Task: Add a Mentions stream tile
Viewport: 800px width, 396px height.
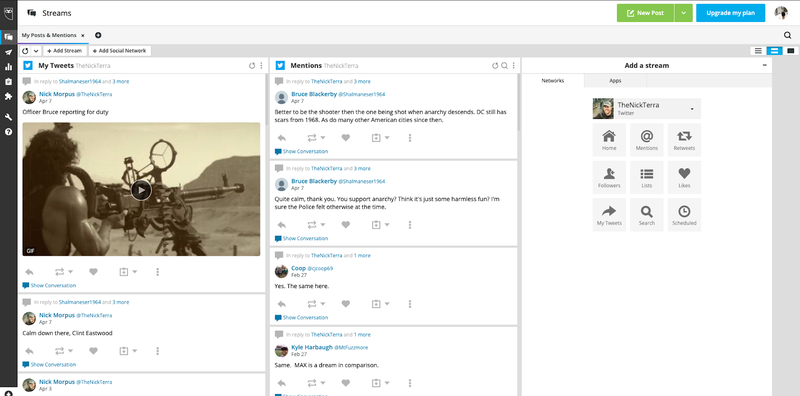Action: 646,140
